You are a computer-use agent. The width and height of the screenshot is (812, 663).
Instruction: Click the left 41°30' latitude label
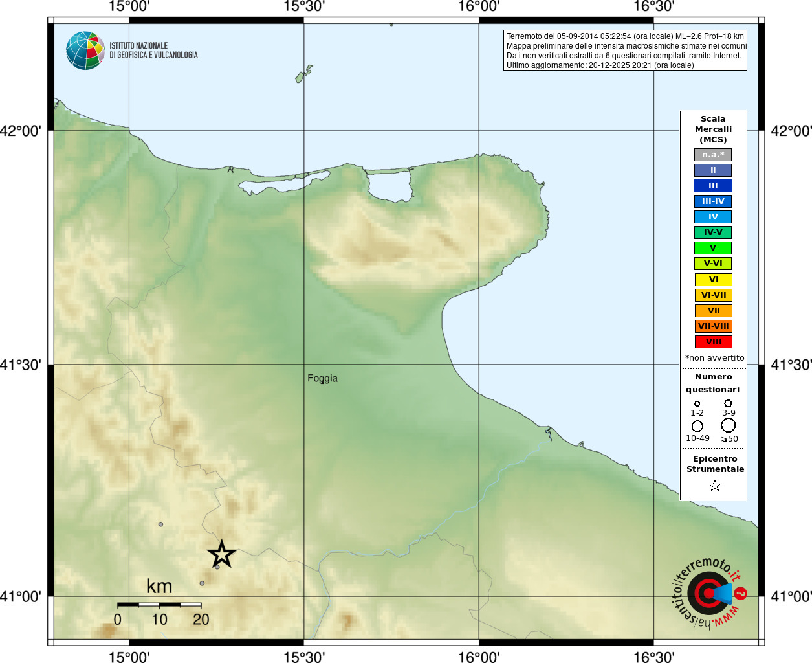(x=21, y=365)
